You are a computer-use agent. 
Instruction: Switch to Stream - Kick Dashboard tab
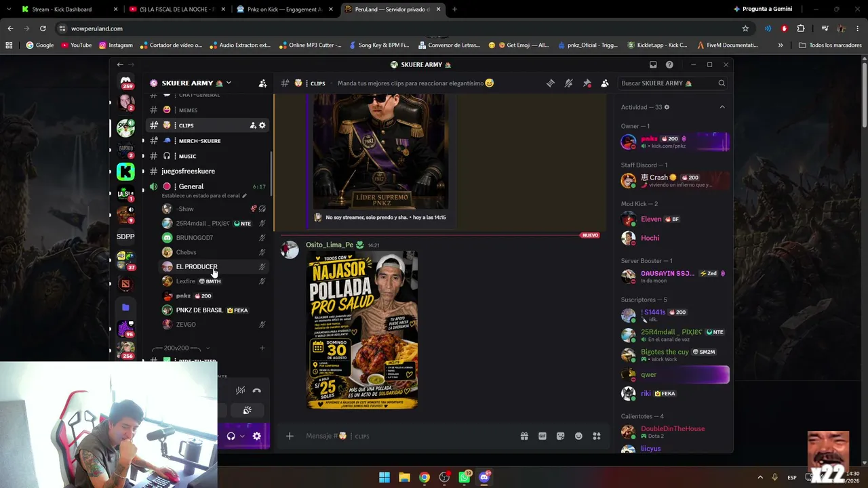(69, 9)
